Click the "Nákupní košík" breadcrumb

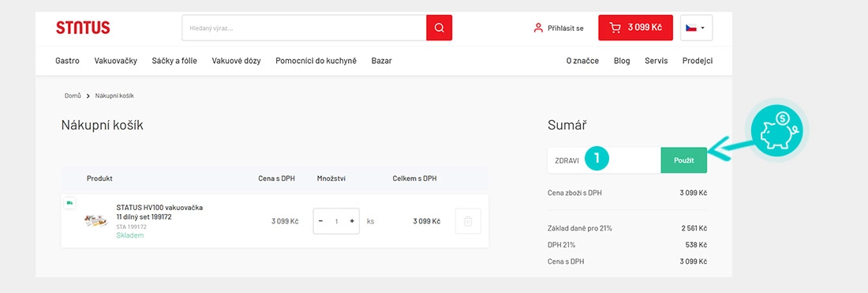pos(114,96)
